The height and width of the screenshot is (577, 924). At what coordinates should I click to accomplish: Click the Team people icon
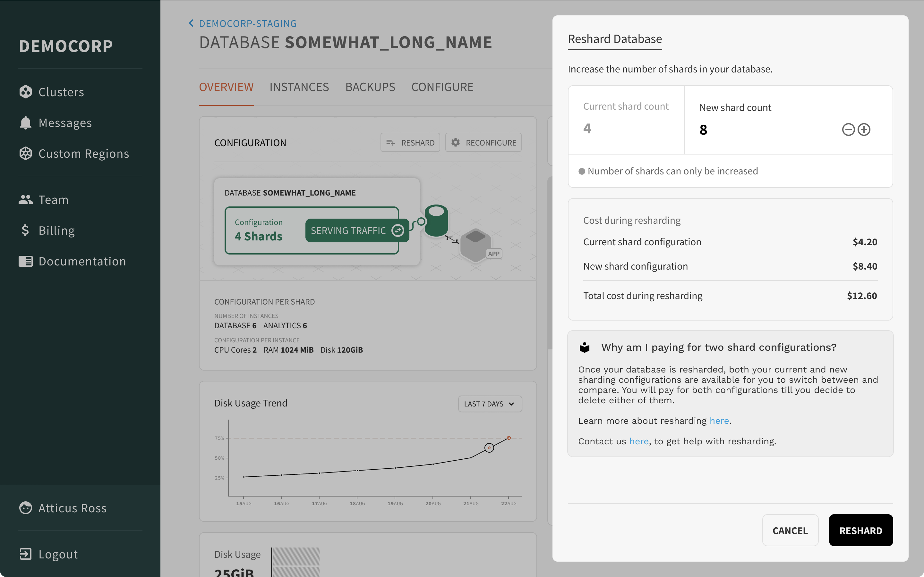(26, 200)
